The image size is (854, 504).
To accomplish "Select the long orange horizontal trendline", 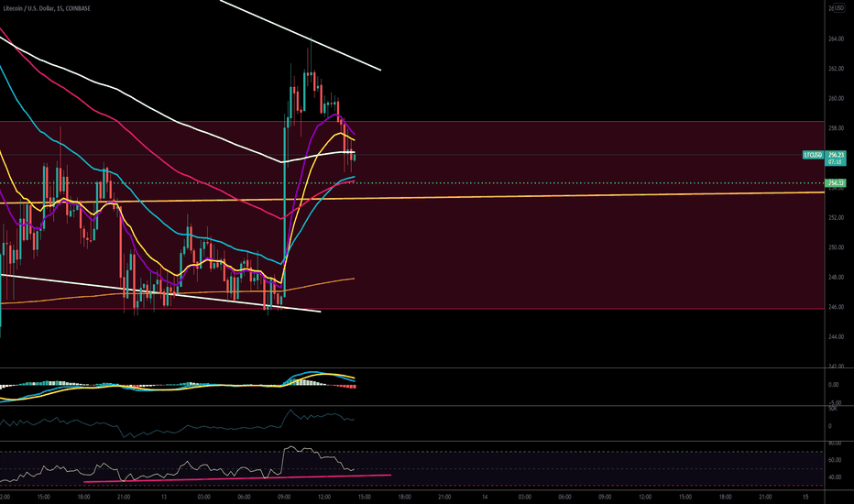I will coord(412,197).
